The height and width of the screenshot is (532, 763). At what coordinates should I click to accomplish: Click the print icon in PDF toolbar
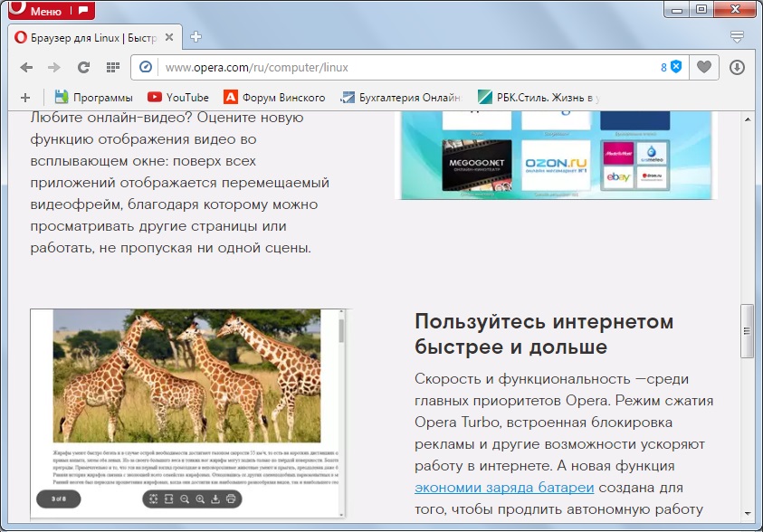[x=231, y=499]
